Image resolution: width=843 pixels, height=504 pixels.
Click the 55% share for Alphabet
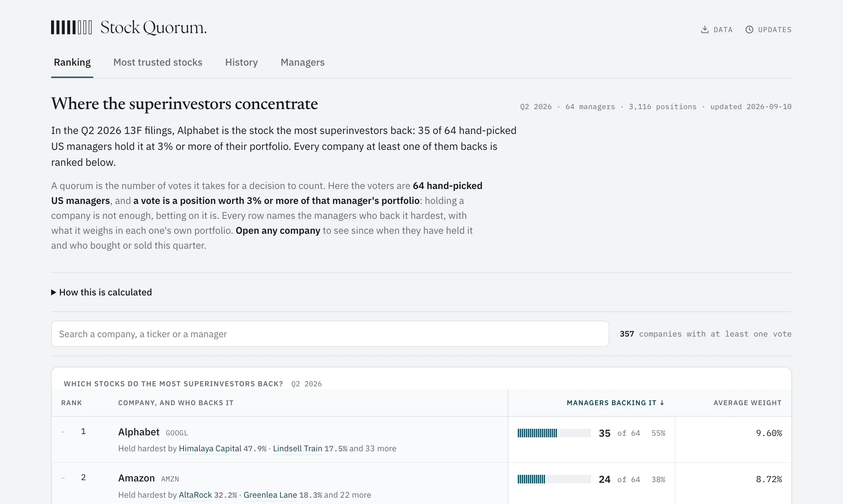point(658,433)
